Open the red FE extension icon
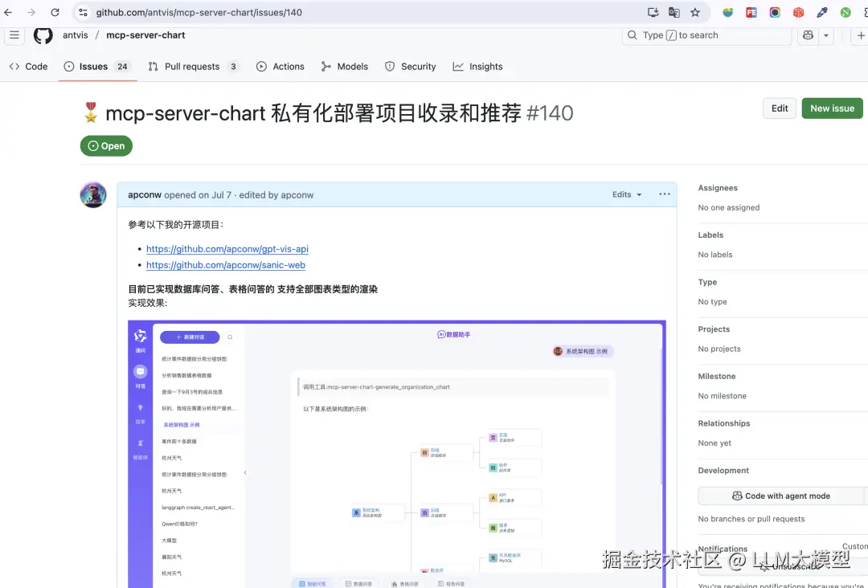Image resolution: width=868 pixels, height=588 pixels. tap(751, 12)
